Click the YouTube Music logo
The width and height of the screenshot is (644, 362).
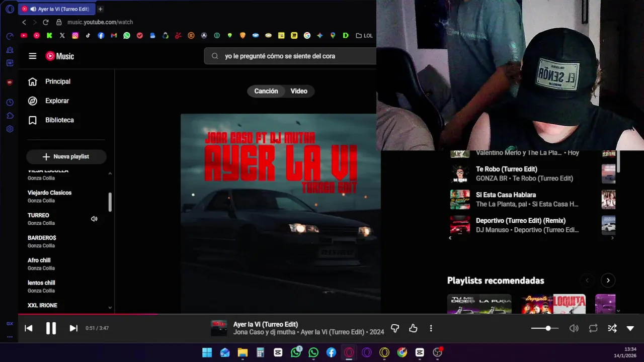tap(60, 56)
